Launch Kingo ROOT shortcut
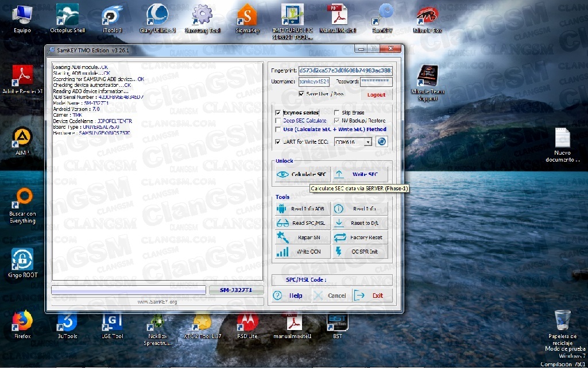Screen dimensions: 588x368 [22, 263]
